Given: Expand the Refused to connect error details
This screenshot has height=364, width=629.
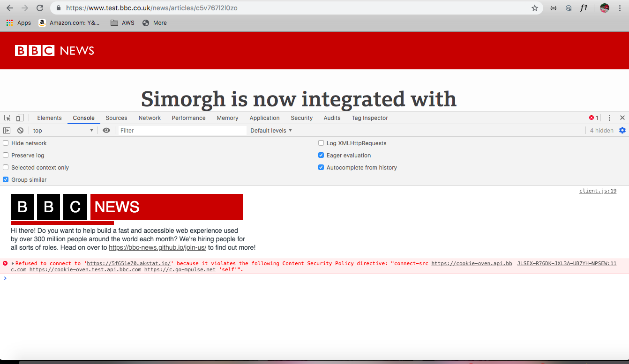Looking at the screenshot, I should tap(12, 263).
